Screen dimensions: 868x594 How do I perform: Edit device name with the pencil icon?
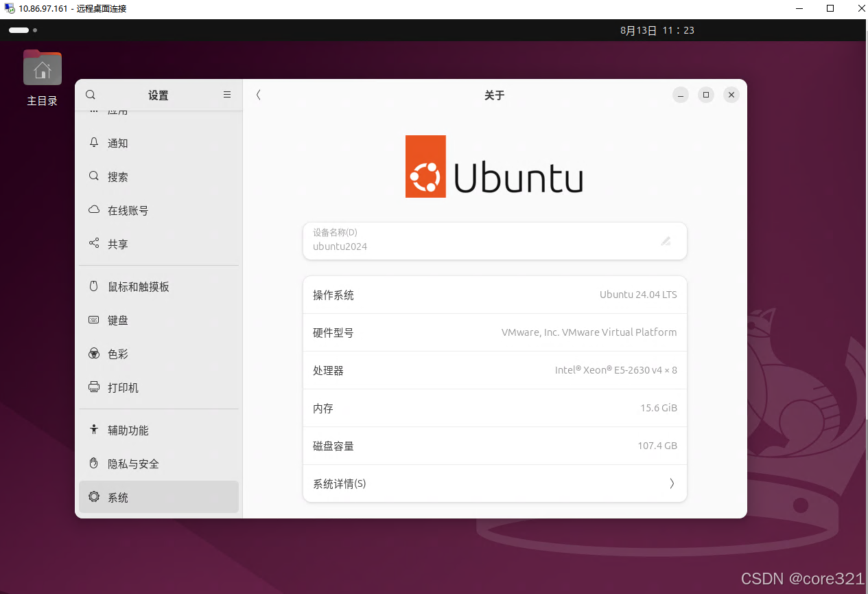(666, 241)
